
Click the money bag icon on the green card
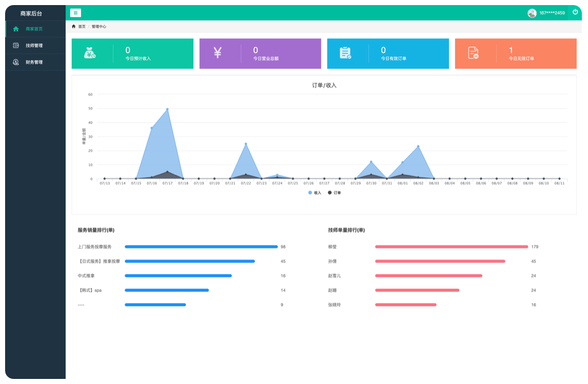coord(90,53)
